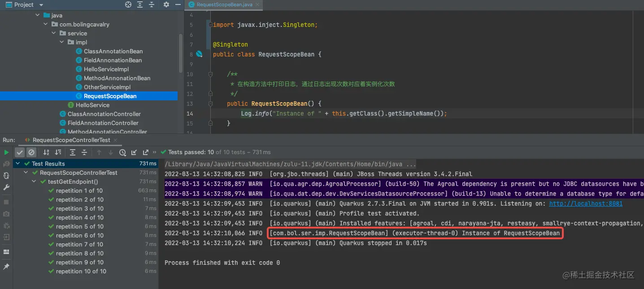
Task: Sort test results by duration
Action: click(x=58, y=152)
